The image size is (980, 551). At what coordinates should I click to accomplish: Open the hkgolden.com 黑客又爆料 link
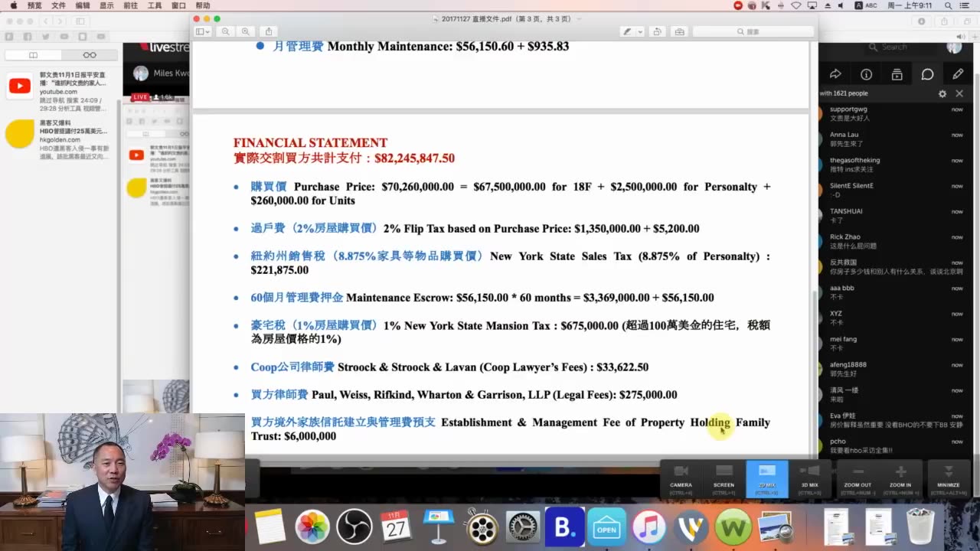(x=61, y=139)
